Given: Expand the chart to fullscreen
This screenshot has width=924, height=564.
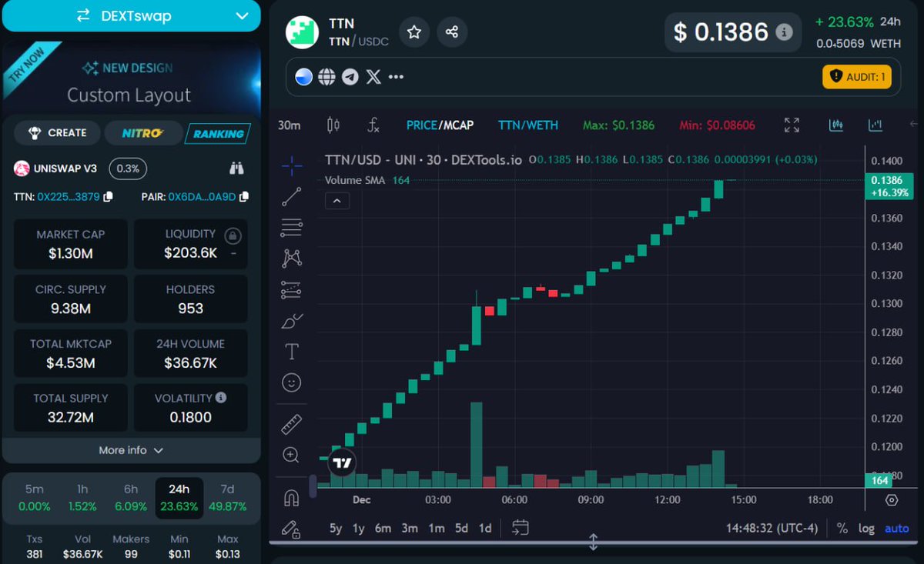Looking at the screenshot, I should [x=791, y=125].
